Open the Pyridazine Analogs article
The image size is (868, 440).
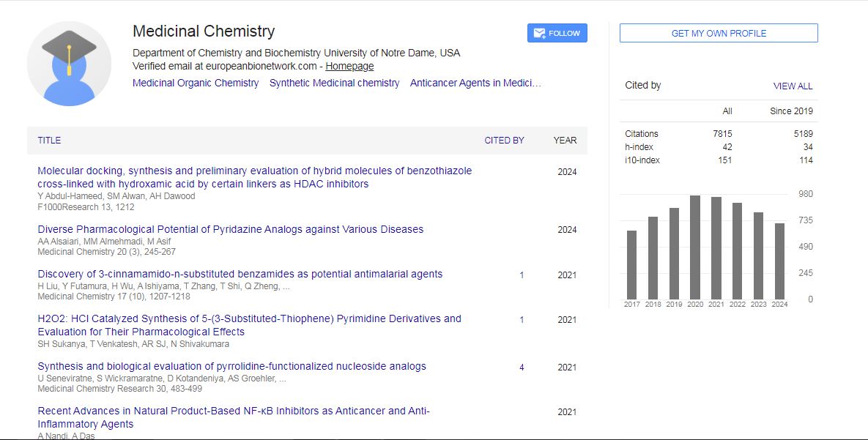click(x=230, y=229)
